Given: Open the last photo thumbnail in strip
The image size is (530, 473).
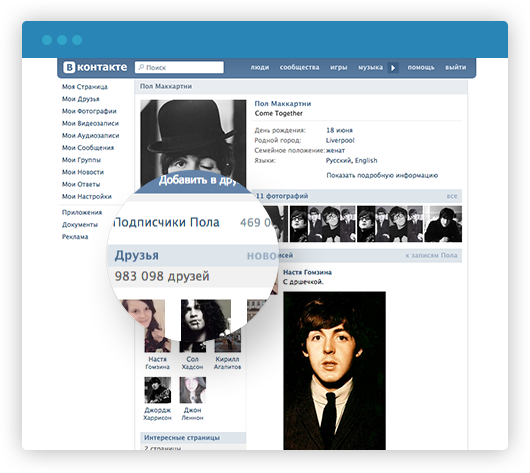Looking at the screenshot, I should point(443,224).
